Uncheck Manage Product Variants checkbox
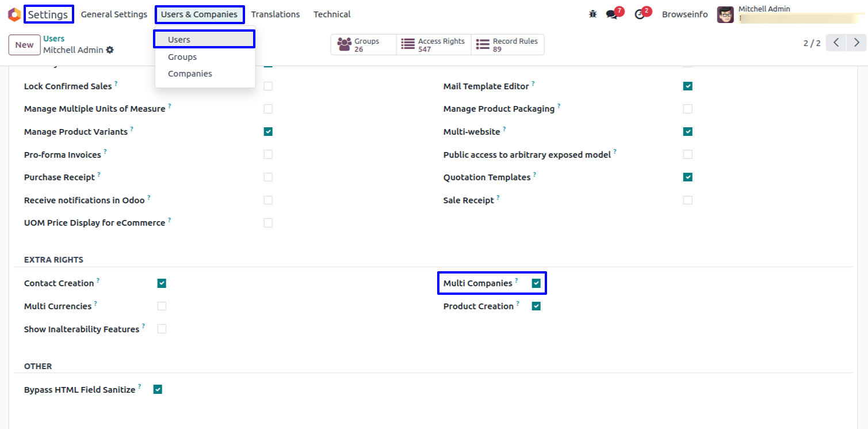Viewport: 868px width, 429px height. click(x=268, y=132)
